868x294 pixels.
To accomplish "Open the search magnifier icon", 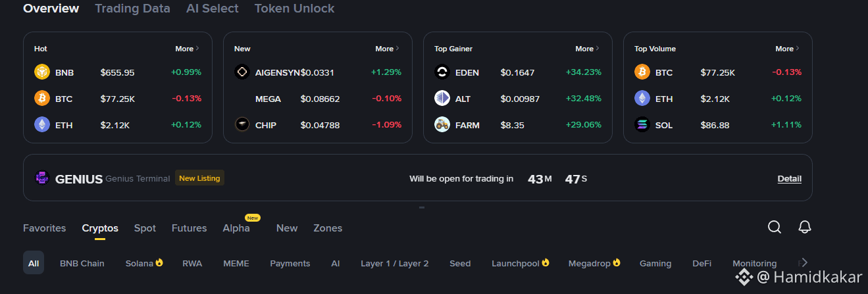I will click(x=775, y=227).
